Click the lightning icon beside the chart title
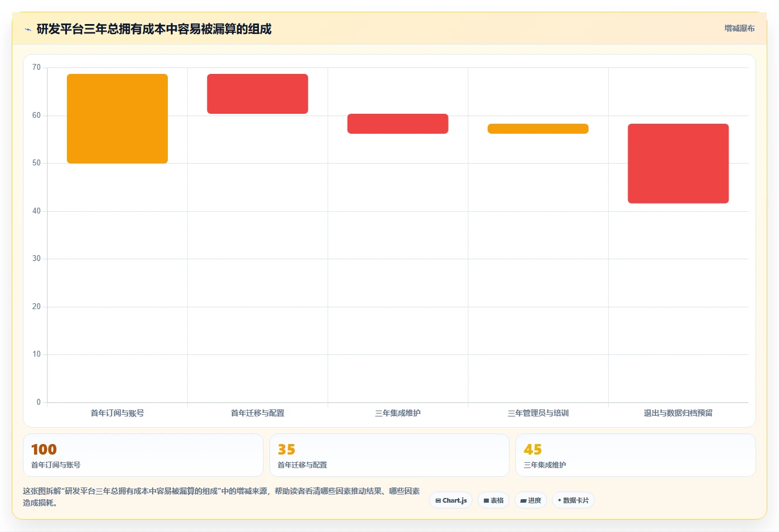Image resolution: width=779 pixels, height=532 pixels. [28, 29]
